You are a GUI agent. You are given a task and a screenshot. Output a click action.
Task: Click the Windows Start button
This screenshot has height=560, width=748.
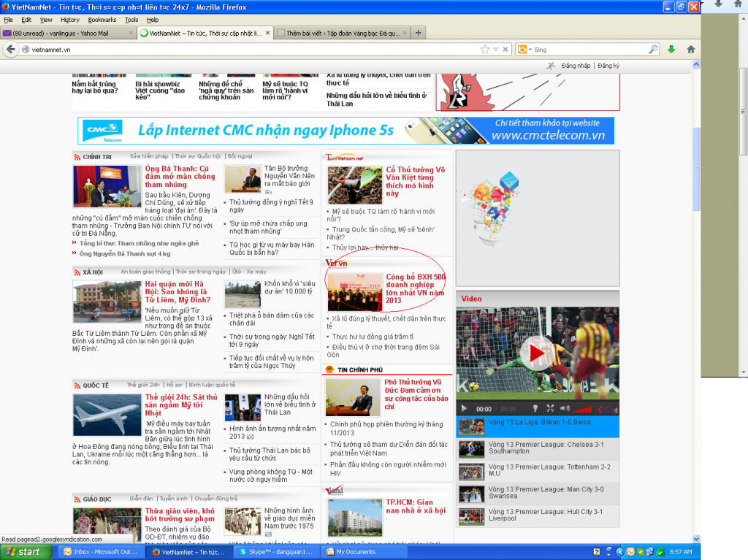(x=26, y=552)
